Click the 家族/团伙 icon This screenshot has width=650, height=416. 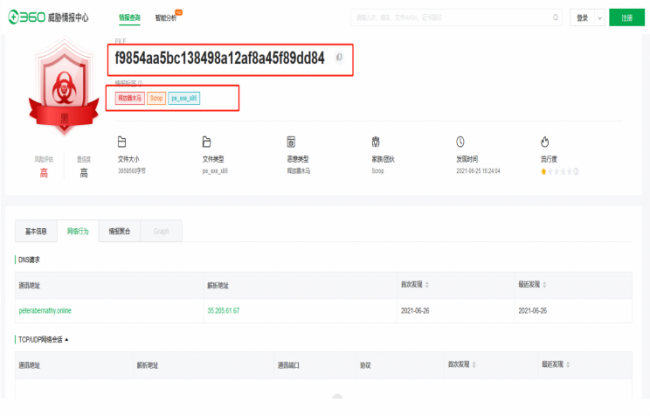[375, 142]
